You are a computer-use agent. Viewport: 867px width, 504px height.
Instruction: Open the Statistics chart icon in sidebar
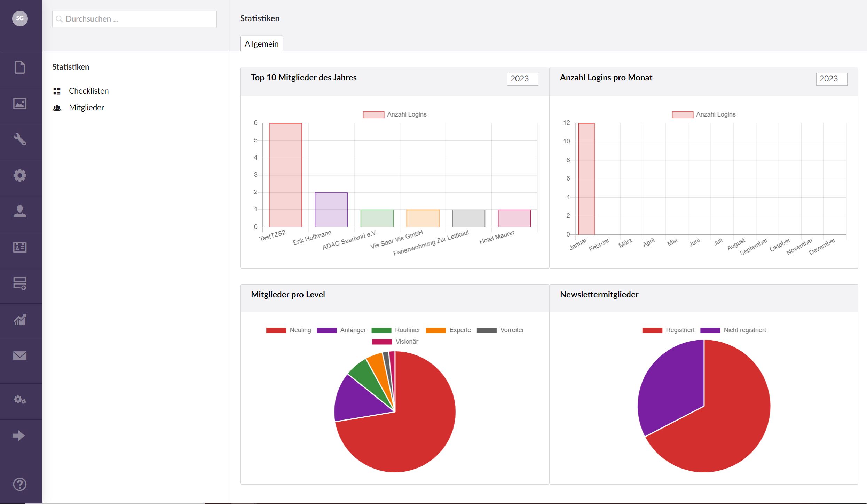20,320
